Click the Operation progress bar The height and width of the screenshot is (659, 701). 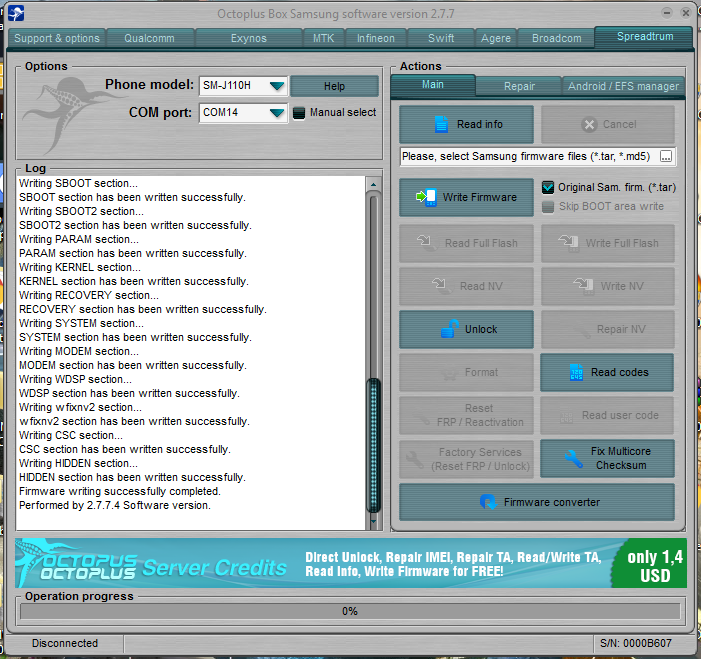pyautogui.click(x=350, y=611)
